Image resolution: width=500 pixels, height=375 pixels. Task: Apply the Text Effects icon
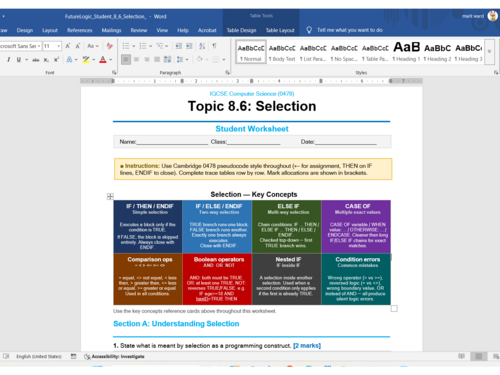point(69,60)
